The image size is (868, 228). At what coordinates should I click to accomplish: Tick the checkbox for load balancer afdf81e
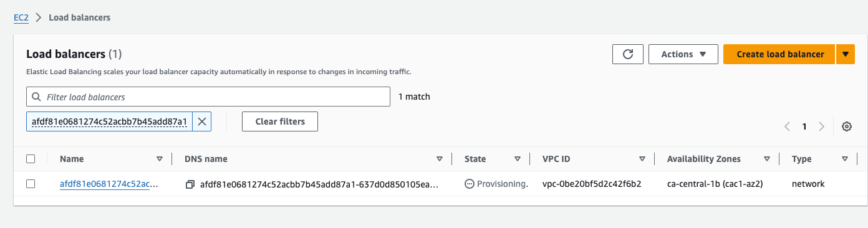tap(31, 184)
